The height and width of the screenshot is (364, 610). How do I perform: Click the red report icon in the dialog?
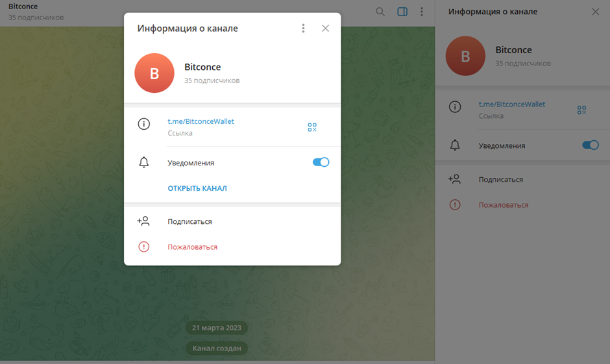tap(144, 247)
